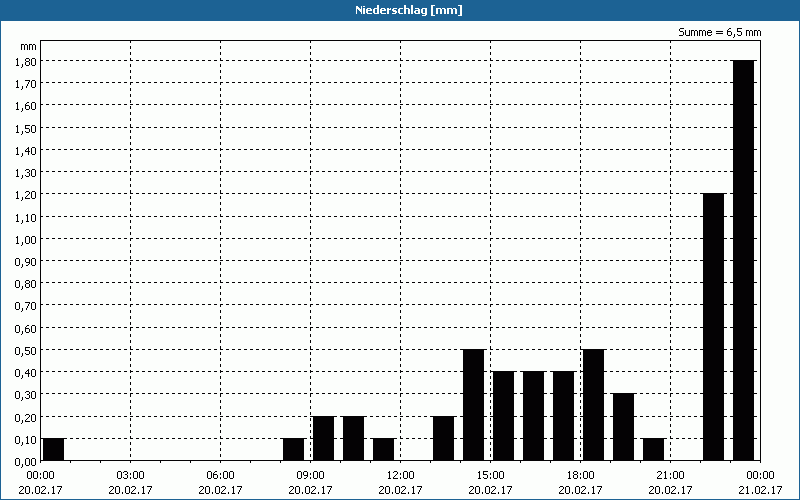Image resolution: width=800 pixels, height=500 pixels.
Task: Click y-axis label 0,20
Action: (26, 417)
